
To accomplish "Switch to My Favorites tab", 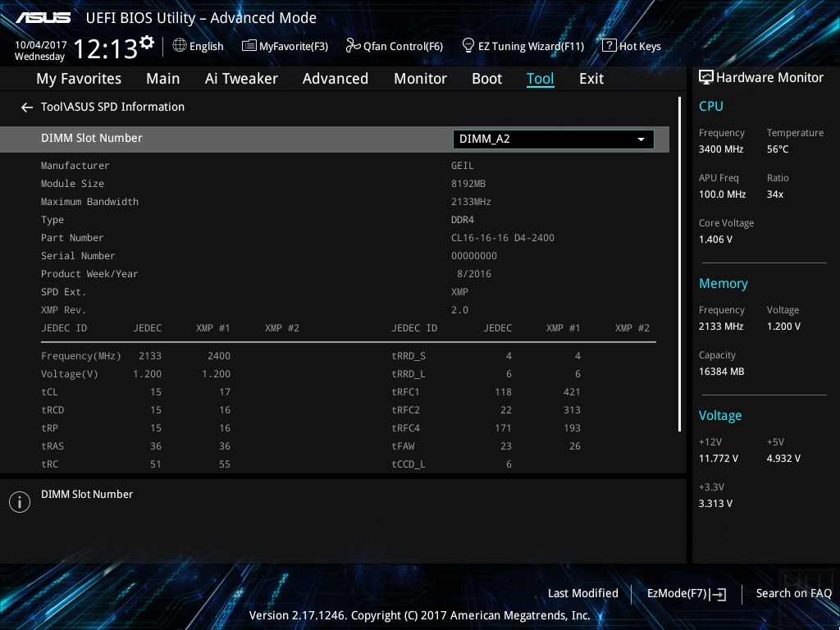I will pos(79,79).
